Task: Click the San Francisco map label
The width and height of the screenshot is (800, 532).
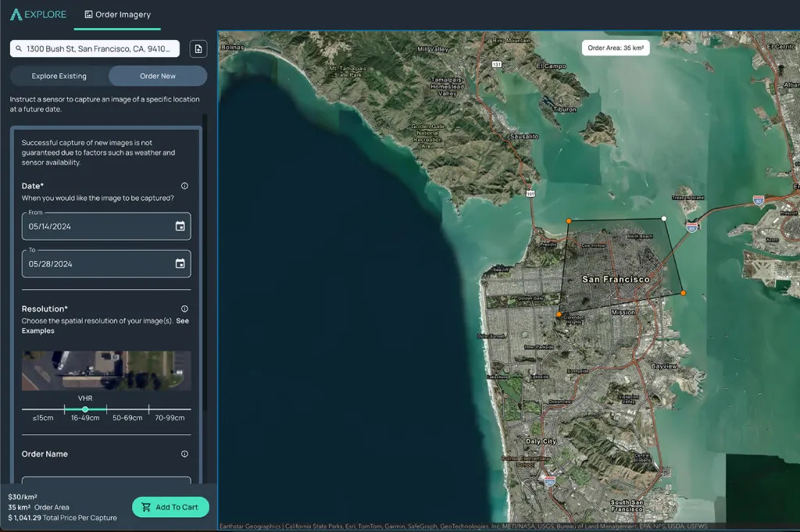Action: pos(616,279)
